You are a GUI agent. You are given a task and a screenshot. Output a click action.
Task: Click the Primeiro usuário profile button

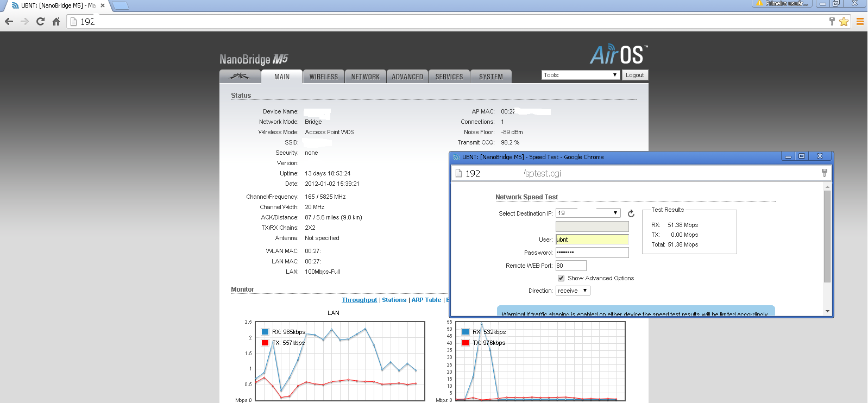click(782, 3)
